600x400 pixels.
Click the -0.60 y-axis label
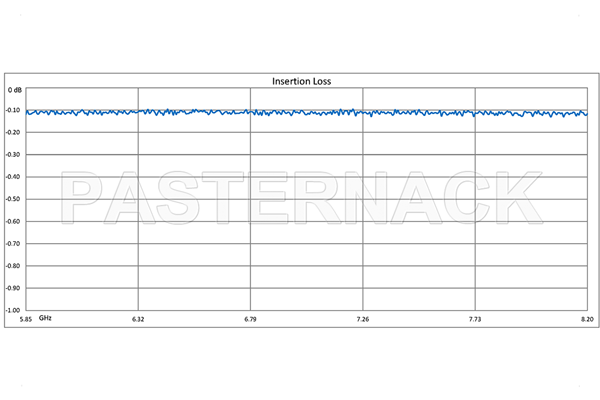[13, 222]
